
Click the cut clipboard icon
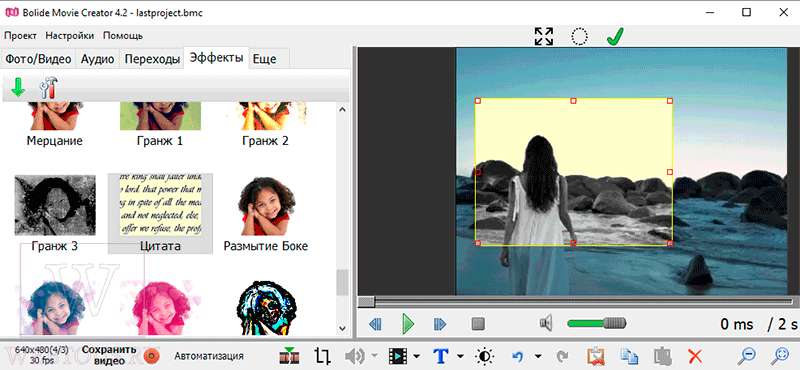coord(595,356)
